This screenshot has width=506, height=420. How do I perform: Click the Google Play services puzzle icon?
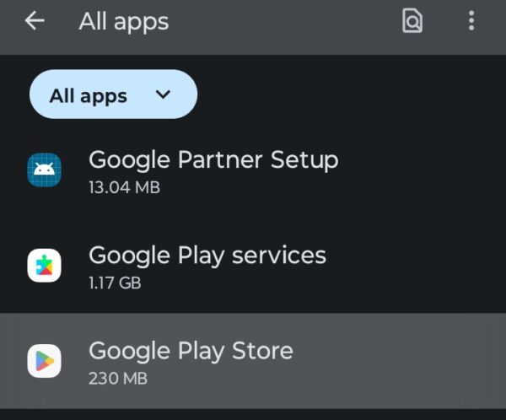click(44, 265)
